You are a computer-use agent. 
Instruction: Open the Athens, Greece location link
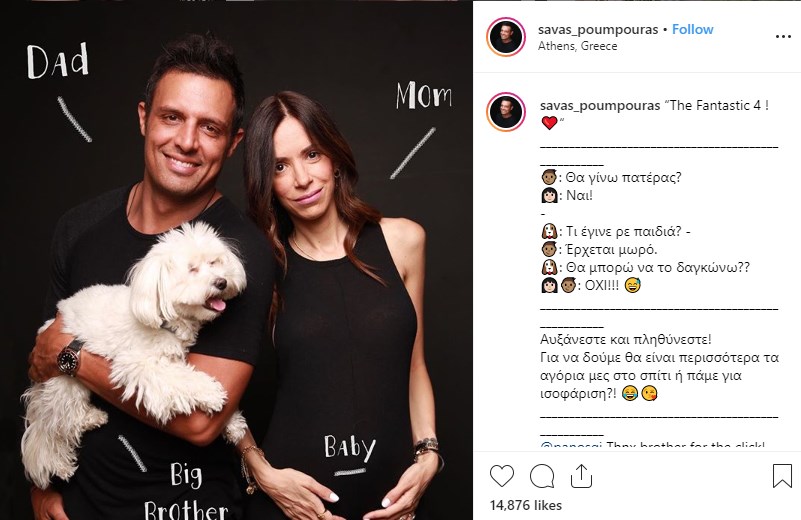click(x=577, y=46)
